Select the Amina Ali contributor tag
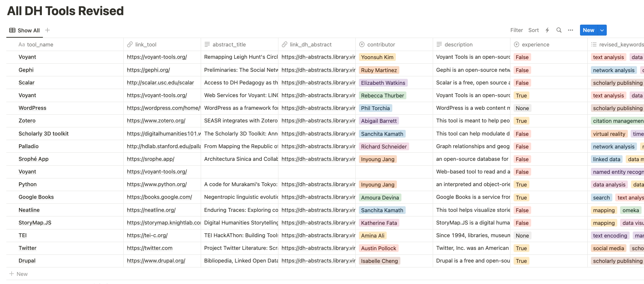This screenshot has height=284, width=644. (x=373, y=236)
